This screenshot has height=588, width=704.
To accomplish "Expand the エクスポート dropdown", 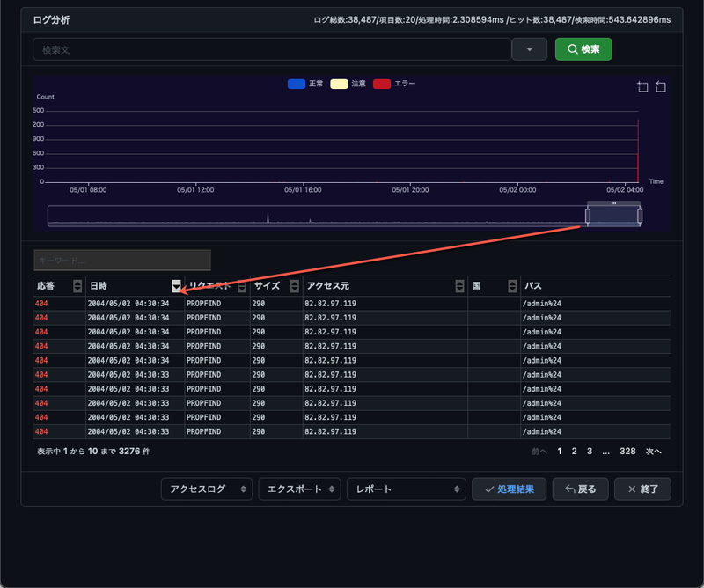I will click(299, 489).
